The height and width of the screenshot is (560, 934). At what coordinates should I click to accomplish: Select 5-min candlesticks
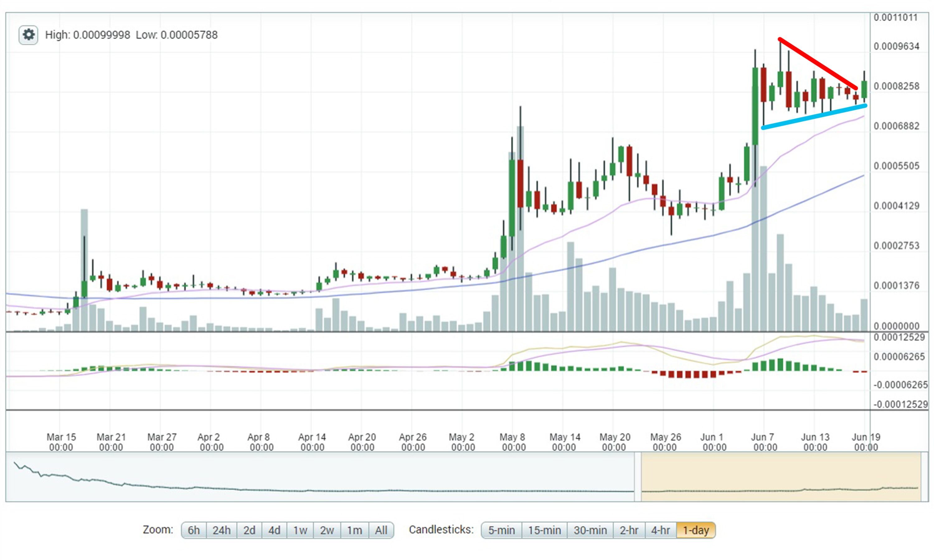coord(501,530)
